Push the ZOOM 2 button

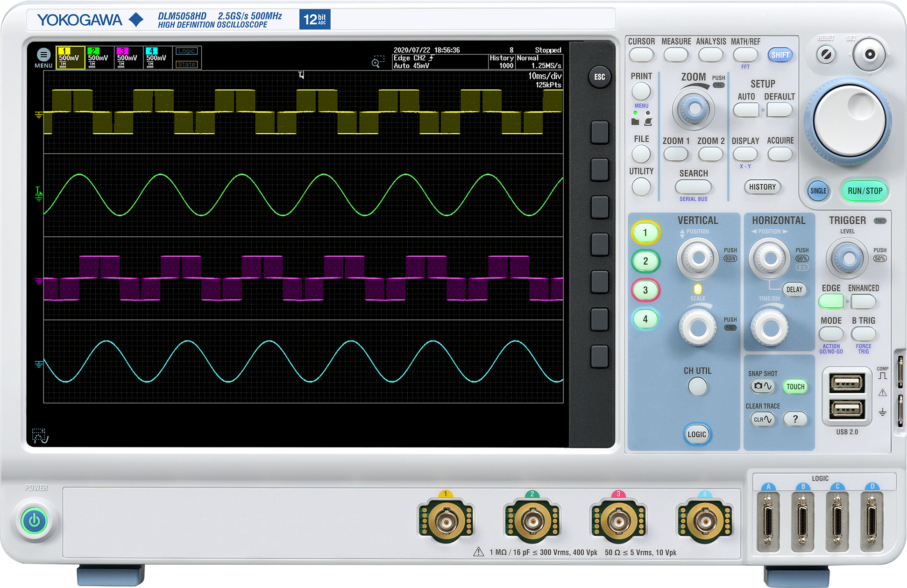(x=711, y=154)
